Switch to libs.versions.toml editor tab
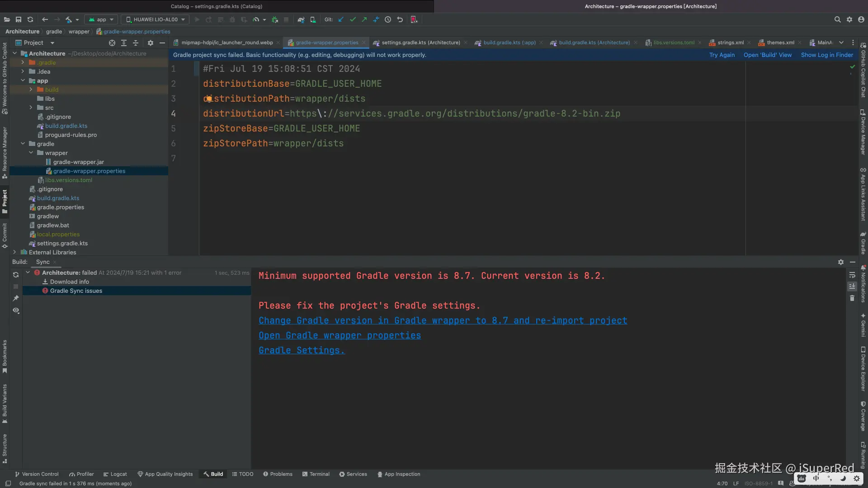The width and height of the screenshot is (868, 488). coord(674,42)
